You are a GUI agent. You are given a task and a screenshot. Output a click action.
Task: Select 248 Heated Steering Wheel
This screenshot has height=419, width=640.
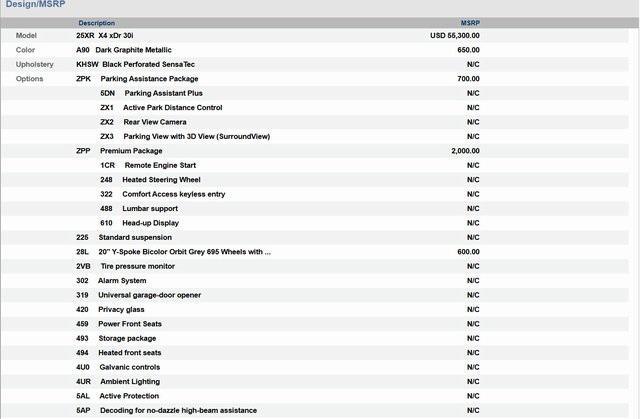150,180
